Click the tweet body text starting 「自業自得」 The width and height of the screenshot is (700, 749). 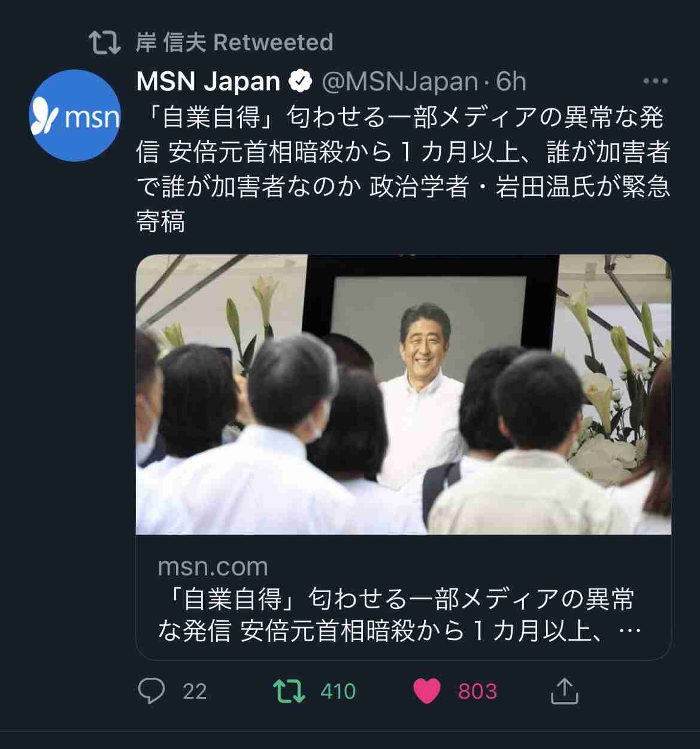pos(403,169)
